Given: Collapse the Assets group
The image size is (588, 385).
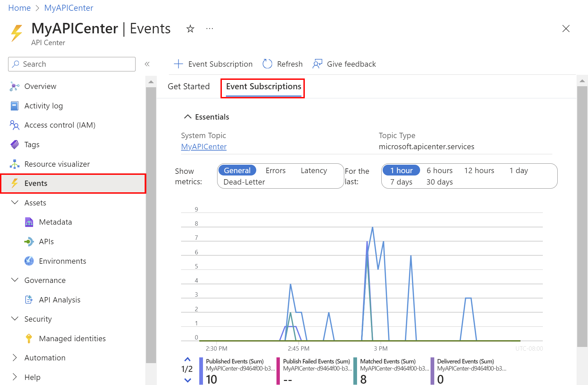Looking at the screenshot, I should click(x=14, y=202).
